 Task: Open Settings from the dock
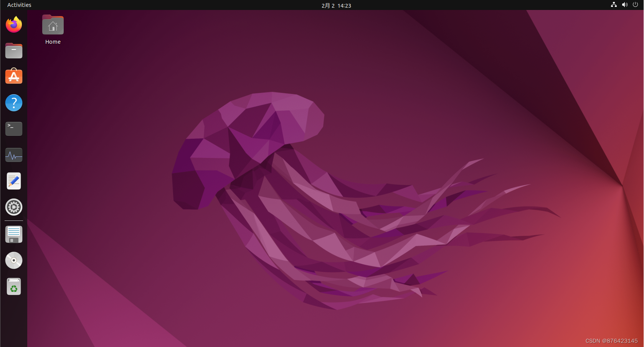click(x=13, y=207)
